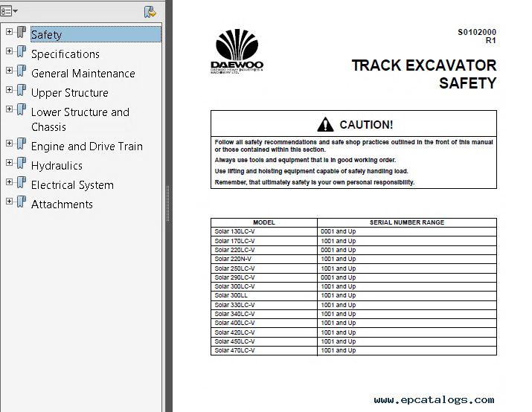
Task: Open Lower Structure and Chassis section
Action: (x=80, y=120)
